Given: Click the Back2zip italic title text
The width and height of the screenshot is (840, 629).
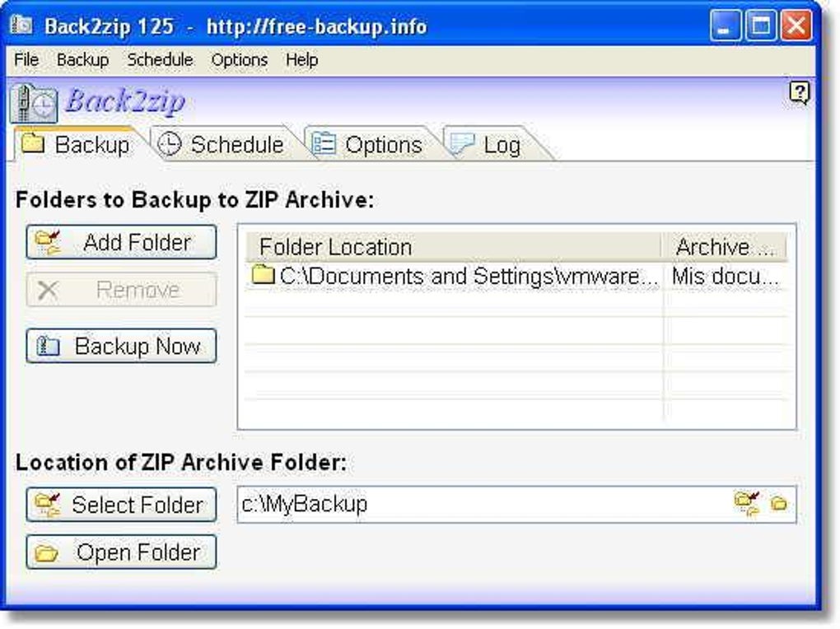Looking at the screenshot, I should [x=125, y=100].
